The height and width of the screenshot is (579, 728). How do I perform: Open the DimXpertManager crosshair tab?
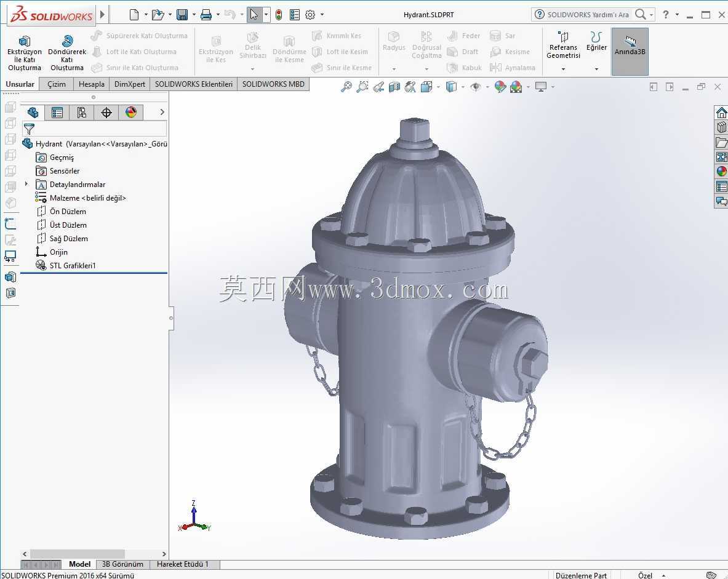[106, 113]
